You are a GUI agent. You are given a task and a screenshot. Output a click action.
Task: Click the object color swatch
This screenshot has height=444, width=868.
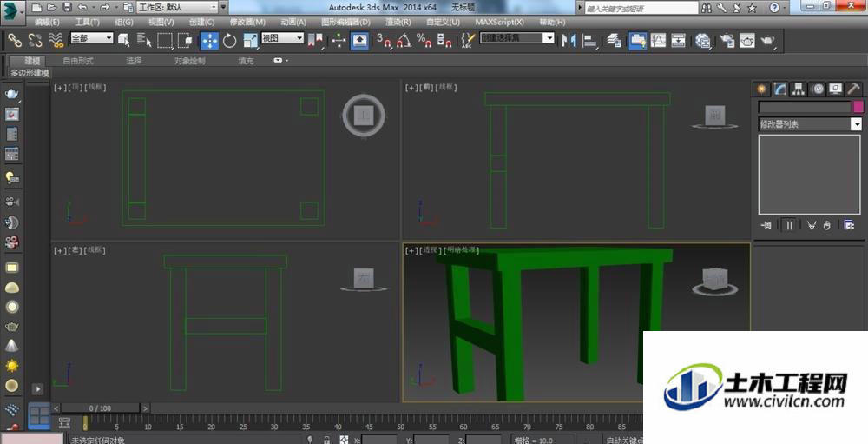coord(858,107)
